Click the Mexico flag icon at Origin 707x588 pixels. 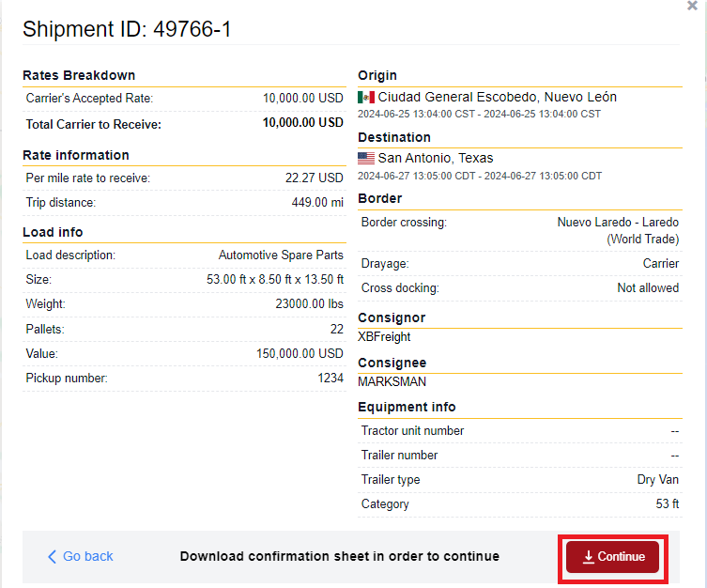click(366, 97)
